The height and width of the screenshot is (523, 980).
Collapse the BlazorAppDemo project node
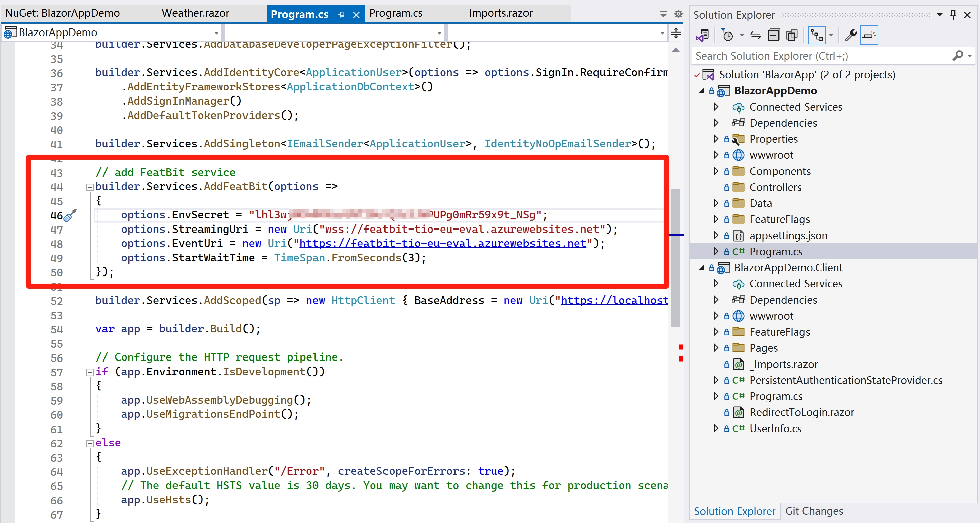[702, 91]
